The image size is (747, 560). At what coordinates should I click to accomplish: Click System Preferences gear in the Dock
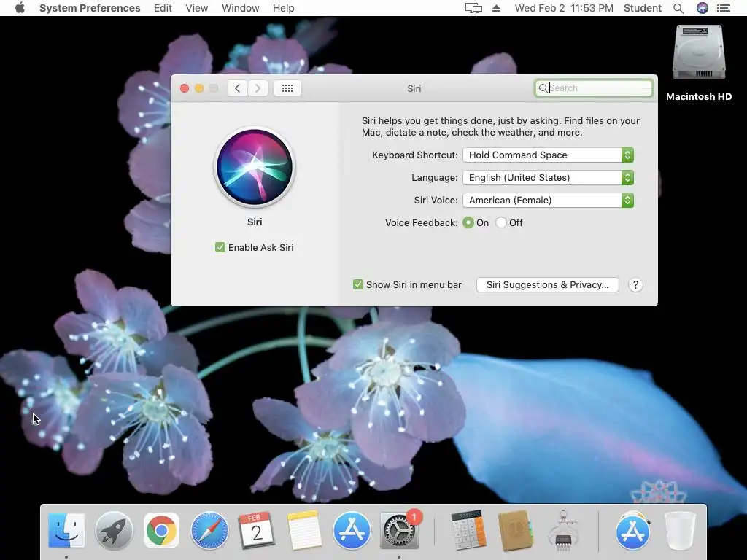pos(399,531)
